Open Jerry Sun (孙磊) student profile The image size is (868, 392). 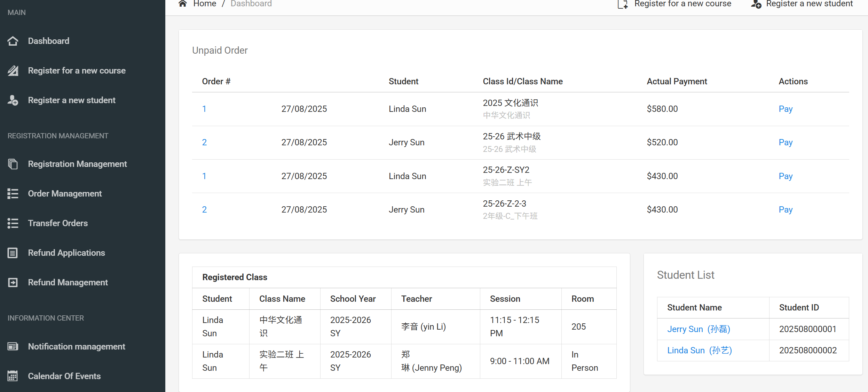pyautogui.click(x=699, y=329)
